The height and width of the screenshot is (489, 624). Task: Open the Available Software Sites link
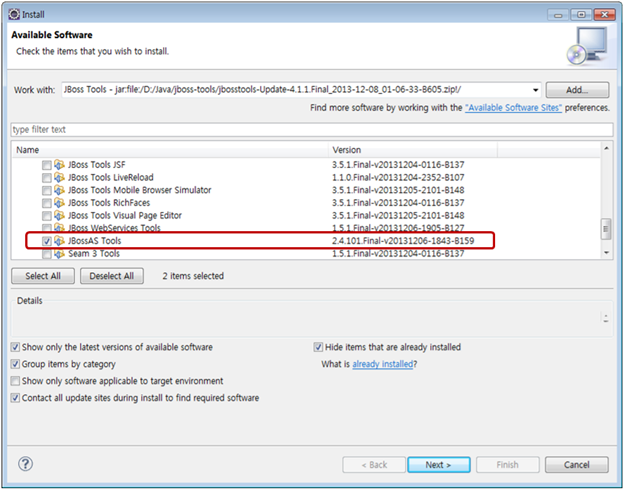point(513,108)
